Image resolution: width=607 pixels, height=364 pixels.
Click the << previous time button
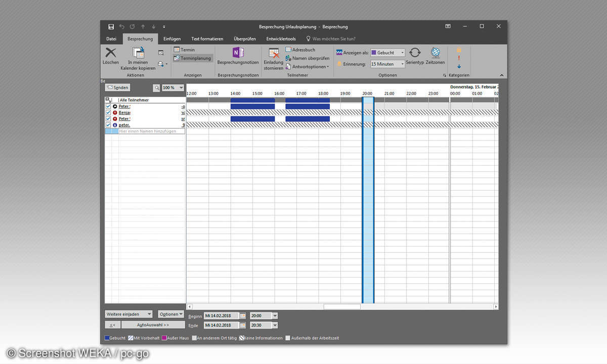[x=112, y=325]
